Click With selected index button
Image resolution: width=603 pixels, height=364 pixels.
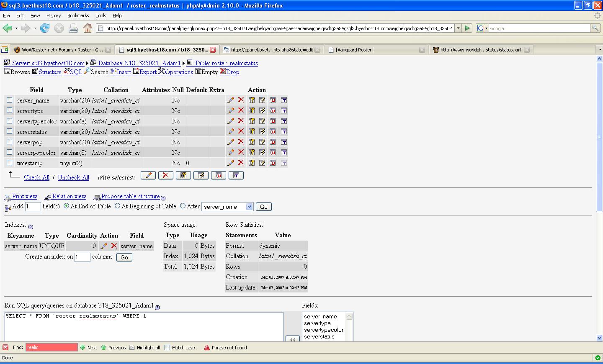[201, 175]
